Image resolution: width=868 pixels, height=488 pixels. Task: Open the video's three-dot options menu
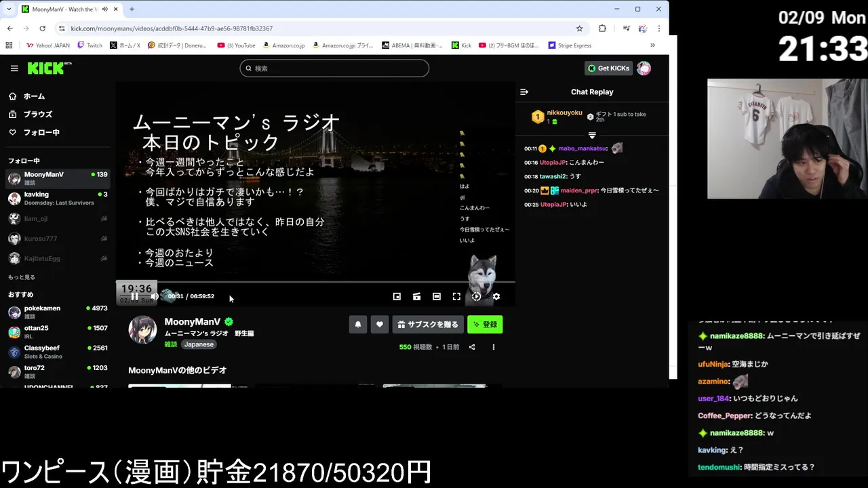click(x=494, y=347)
